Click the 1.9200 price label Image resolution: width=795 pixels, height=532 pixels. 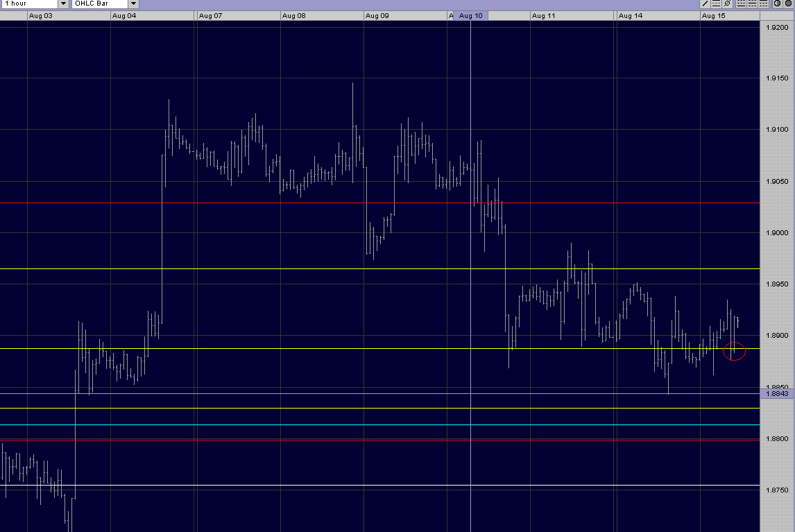tap(777, 27)
